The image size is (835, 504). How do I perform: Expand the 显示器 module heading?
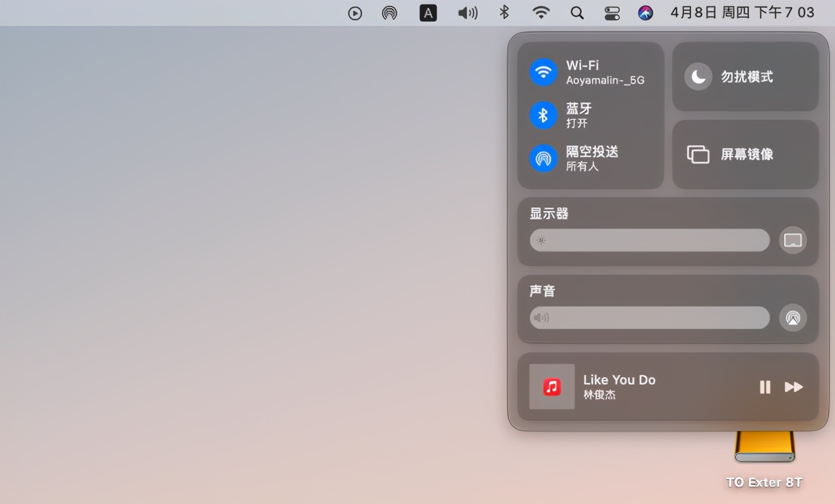pos(549,214)
